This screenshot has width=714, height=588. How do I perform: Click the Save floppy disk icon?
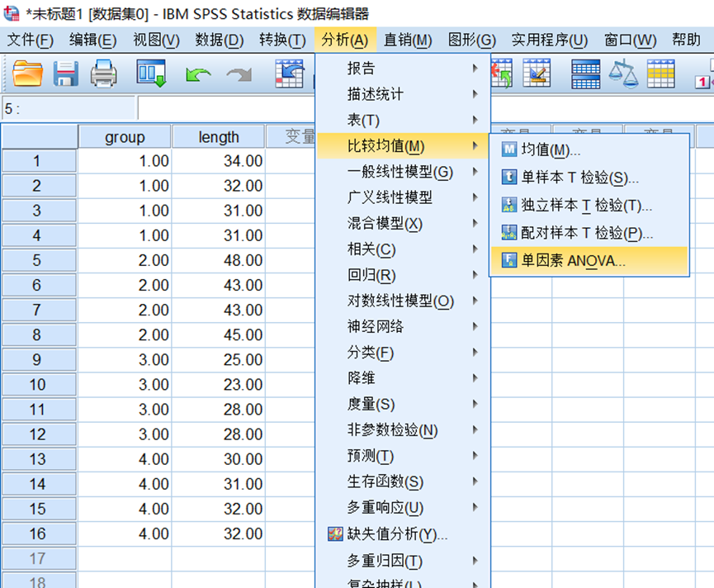pyautogui.click(x=66, y=73)
